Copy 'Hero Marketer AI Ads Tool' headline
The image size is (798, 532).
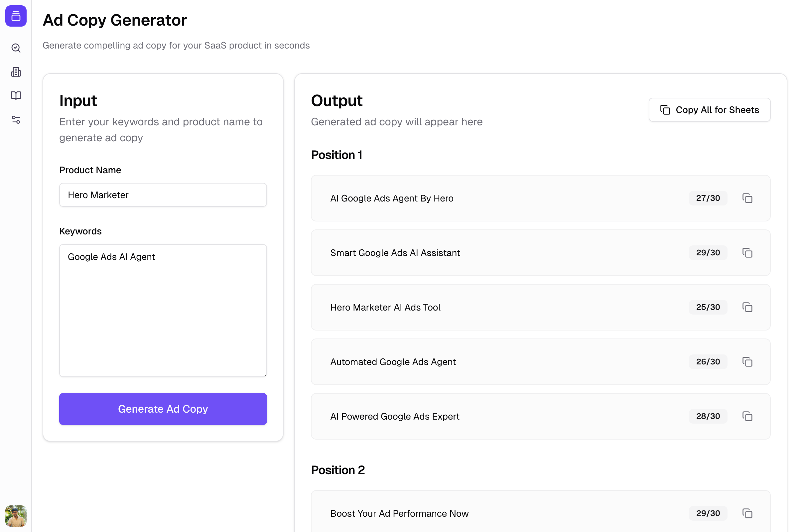point(747,307)
